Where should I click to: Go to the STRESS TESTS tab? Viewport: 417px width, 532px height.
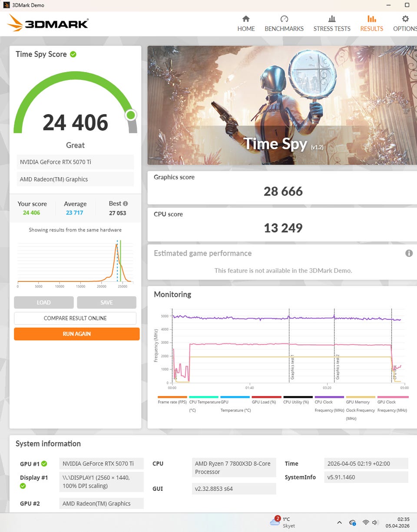332,24
